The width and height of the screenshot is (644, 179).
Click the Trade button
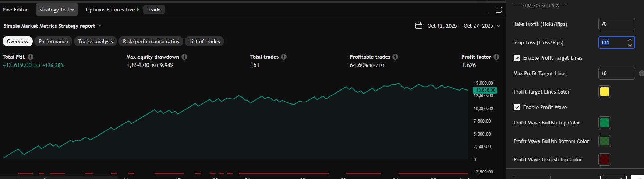point(154,10)
